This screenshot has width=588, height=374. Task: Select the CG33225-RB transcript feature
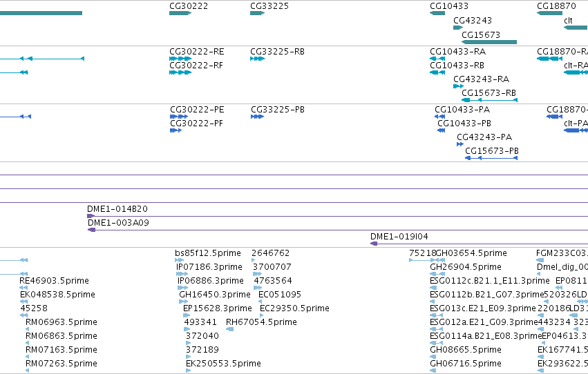[x=257, y=59]
